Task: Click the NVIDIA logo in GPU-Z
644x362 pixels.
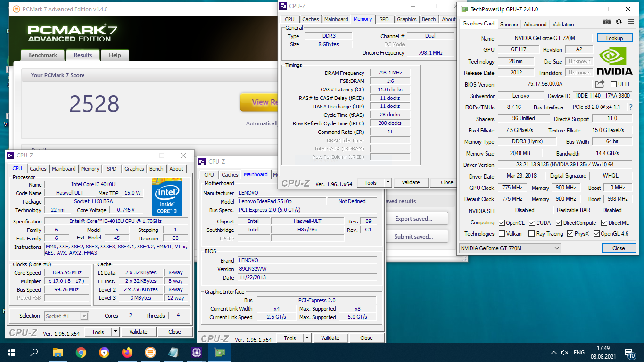Action: click(x=614, y=61)
